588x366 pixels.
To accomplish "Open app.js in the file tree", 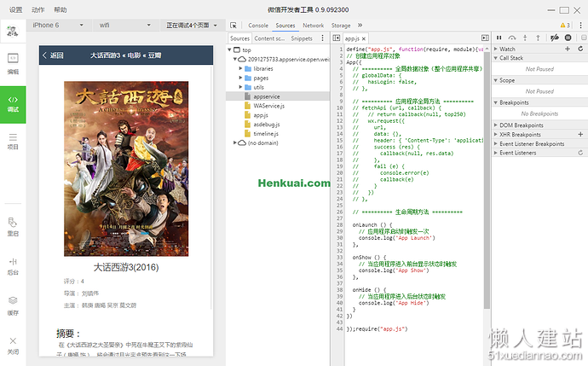I will click(261, 115).
